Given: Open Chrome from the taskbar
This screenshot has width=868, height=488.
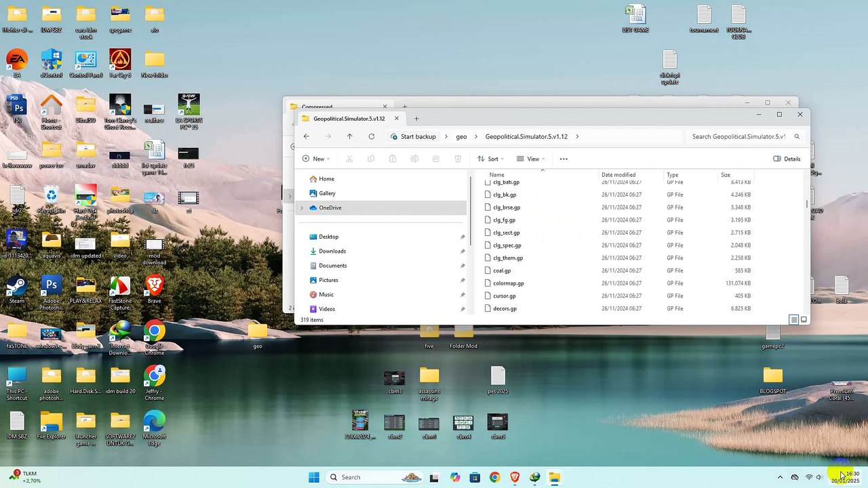Looking at the screenshot, I should click(494, 477).
